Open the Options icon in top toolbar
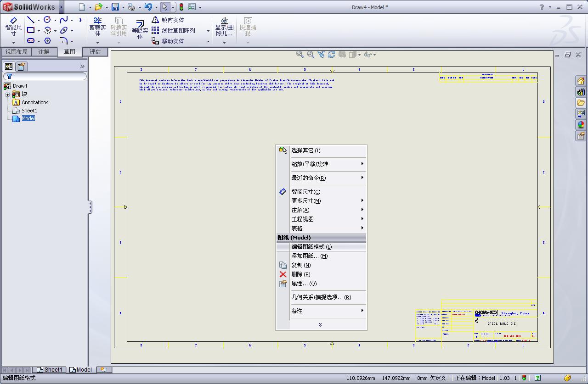This screenshot has width=588, height=384. click(192, 7)
